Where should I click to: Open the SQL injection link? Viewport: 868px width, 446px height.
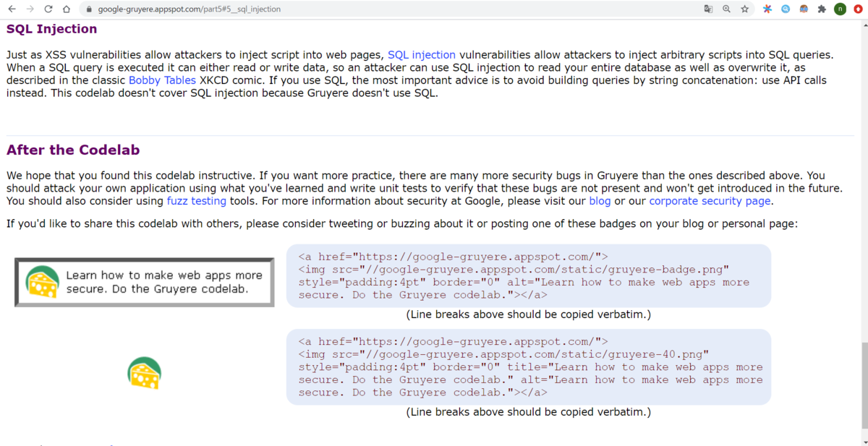pos(422,54)
